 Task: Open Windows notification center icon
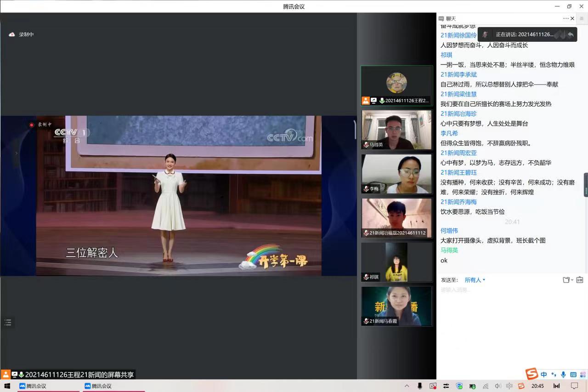pos(574,386)
